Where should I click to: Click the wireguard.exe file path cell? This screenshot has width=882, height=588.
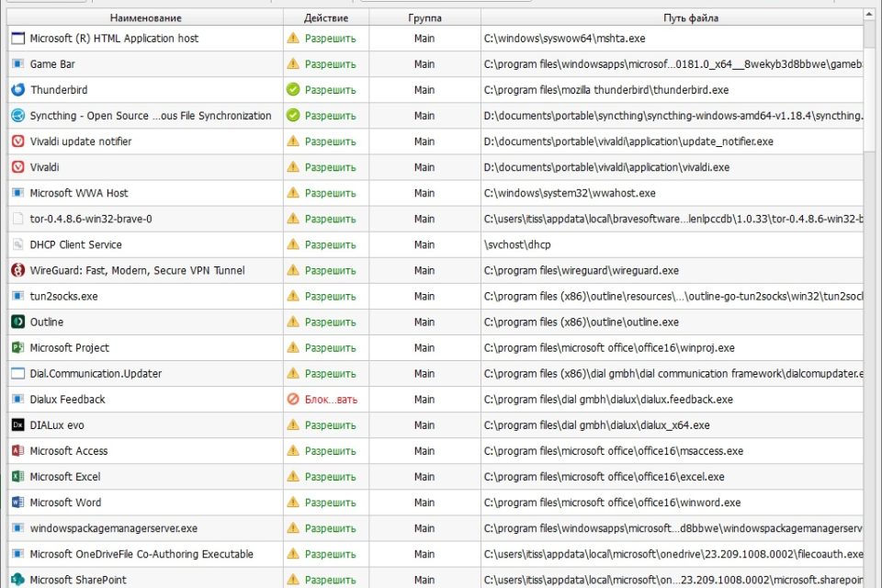click(673, 270)
